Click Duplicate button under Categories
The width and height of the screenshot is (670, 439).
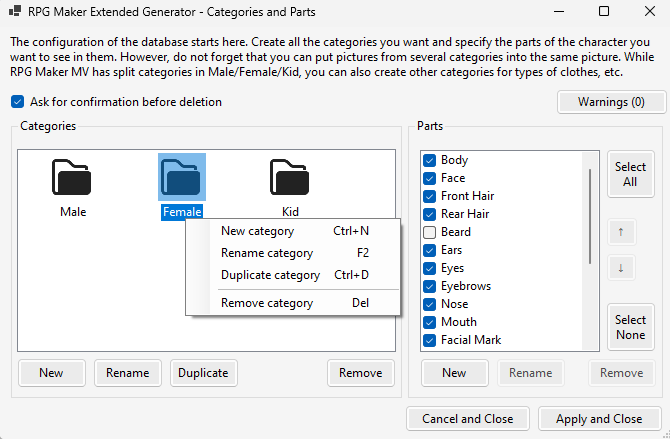click(x=203, y=373)
